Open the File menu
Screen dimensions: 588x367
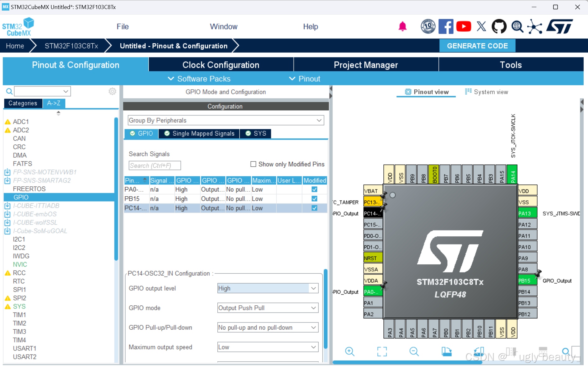click(x=123, y=27)
